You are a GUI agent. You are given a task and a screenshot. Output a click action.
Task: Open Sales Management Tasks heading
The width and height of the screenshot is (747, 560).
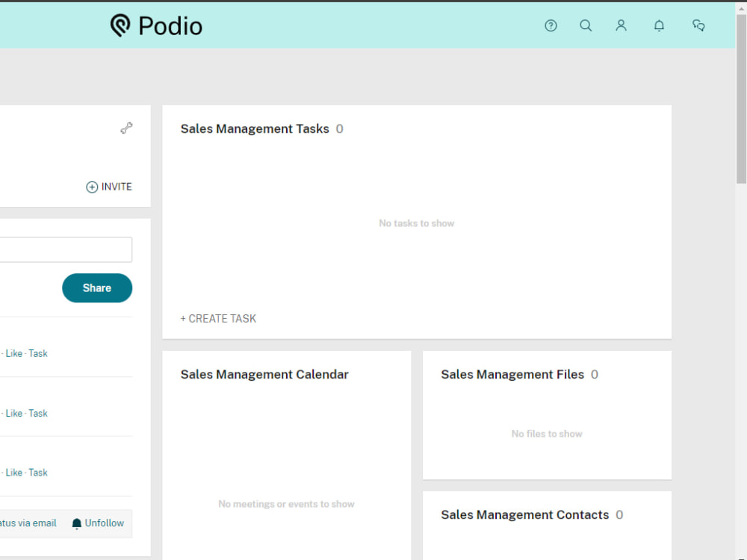click(x=255, y=128)
